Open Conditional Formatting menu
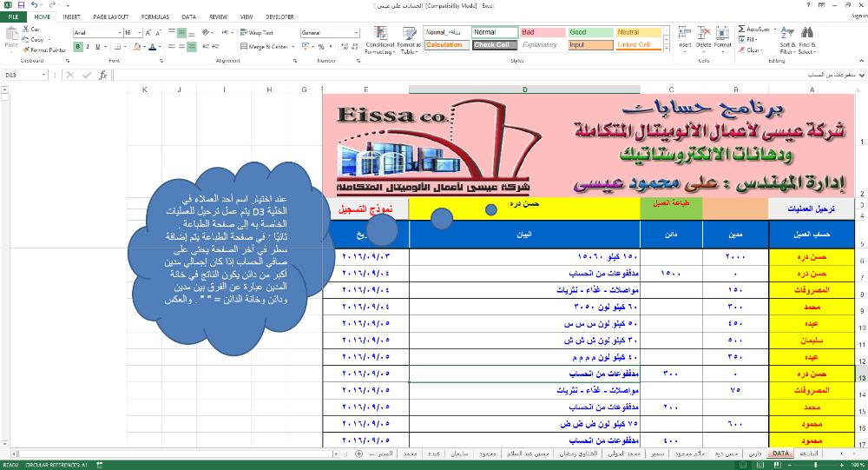Screen dimensions: 868x470 [x=379, y=40]
